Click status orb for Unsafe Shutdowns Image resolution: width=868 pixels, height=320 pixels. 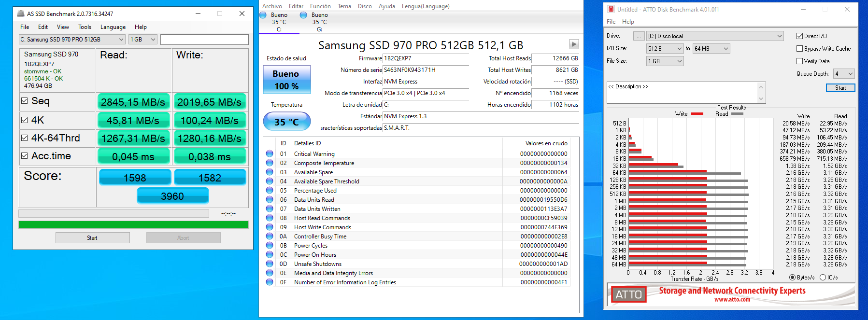coord(270,264)
